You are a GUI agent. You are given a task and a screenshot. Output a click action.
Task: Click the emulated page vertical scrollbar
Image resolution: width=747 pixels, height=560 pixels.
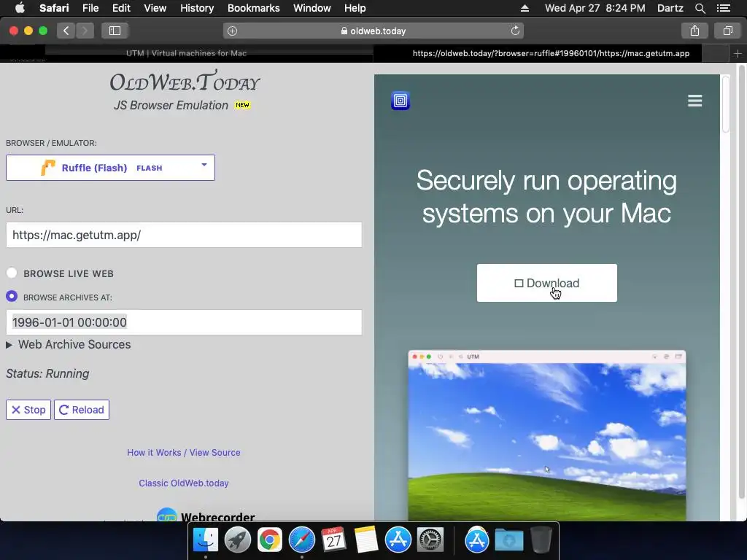coord(725,105)
